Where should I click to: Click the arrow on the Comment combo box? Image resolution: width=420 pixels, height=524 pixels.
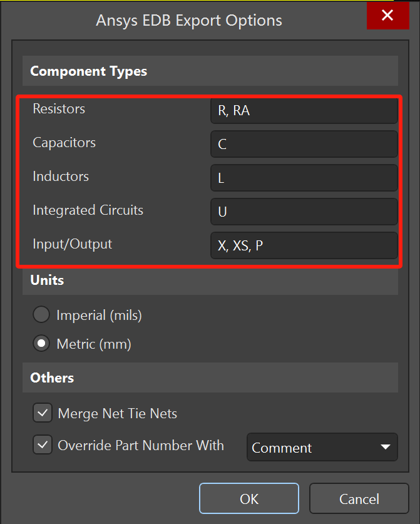pos(384,448)
